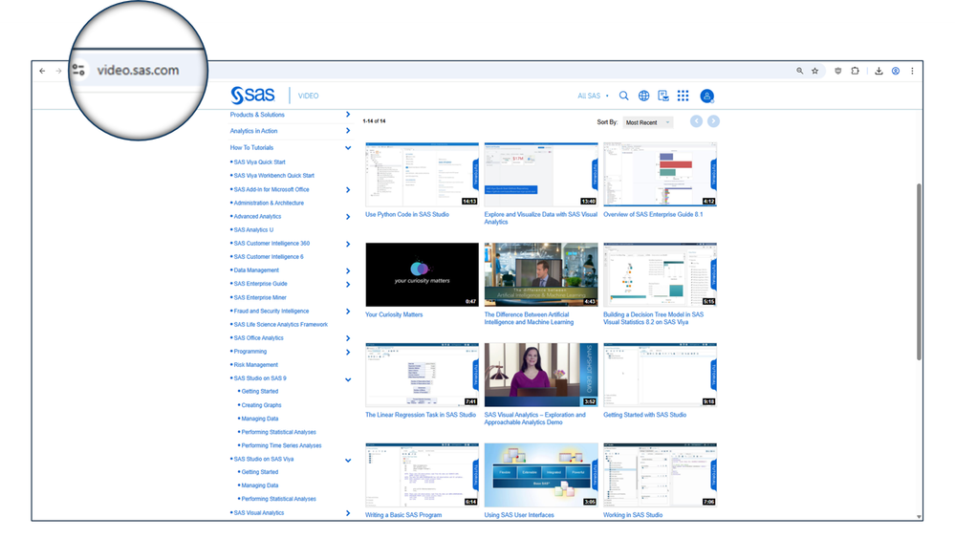Open the browser three-dot menu
This screenshot has width=955, height=560.
click(912, 71)
